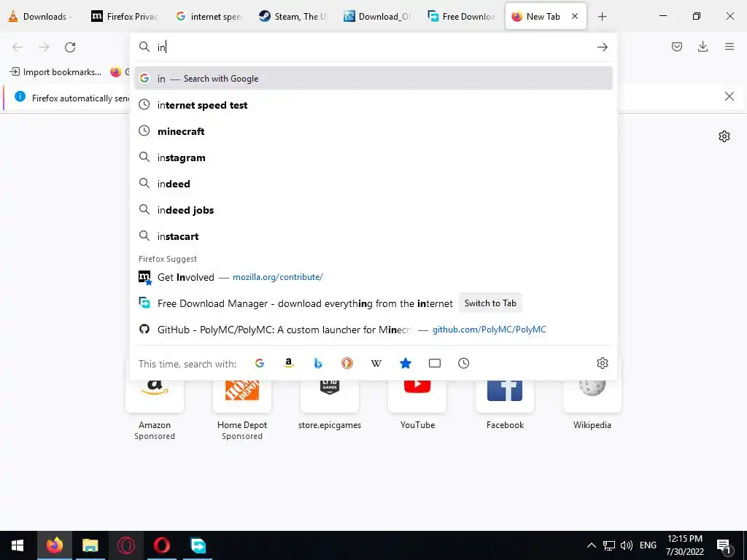The image size is (747, 560).
Task: Search open tabs with the tab icon
Action: (x=435, y=363)
